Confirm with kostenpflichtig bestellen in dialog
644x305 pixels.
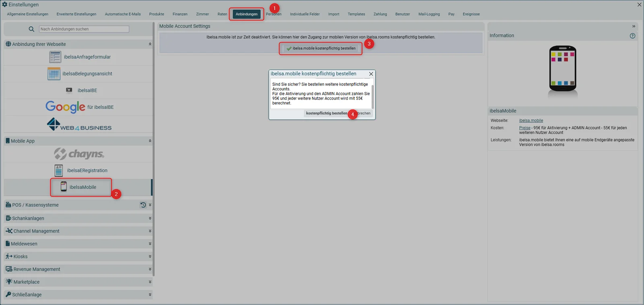(x=326, y=113)
